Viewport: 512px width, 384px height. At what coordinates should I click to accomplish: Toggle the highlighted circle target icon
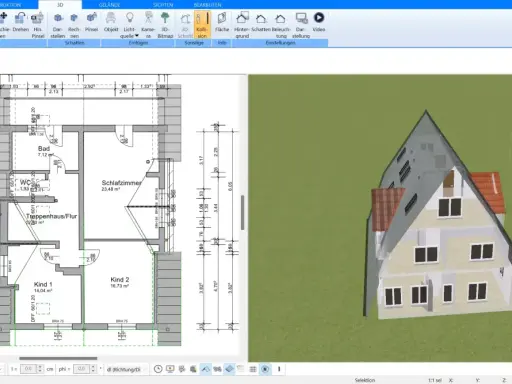tap(265, 369)
